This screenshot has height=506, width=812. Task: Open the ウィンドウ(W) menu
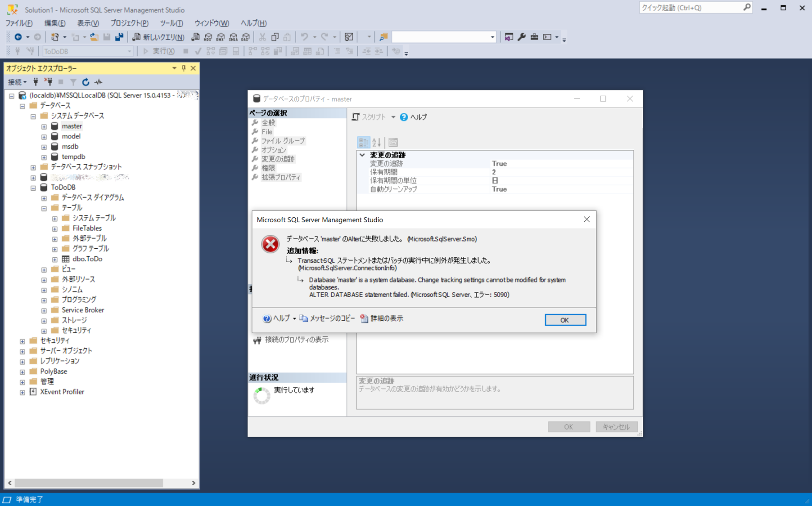(x=212, y=23)
